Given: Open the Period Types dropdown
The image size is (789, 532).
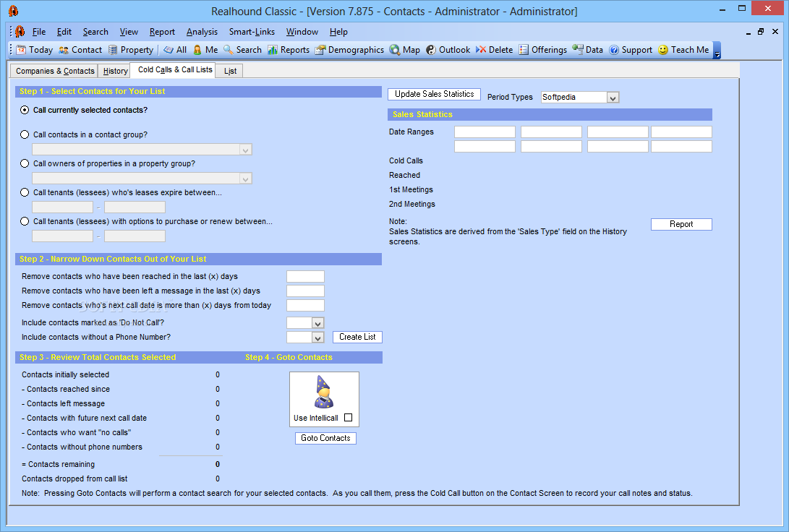Looking at the screenshot, I should coord(613,98).
